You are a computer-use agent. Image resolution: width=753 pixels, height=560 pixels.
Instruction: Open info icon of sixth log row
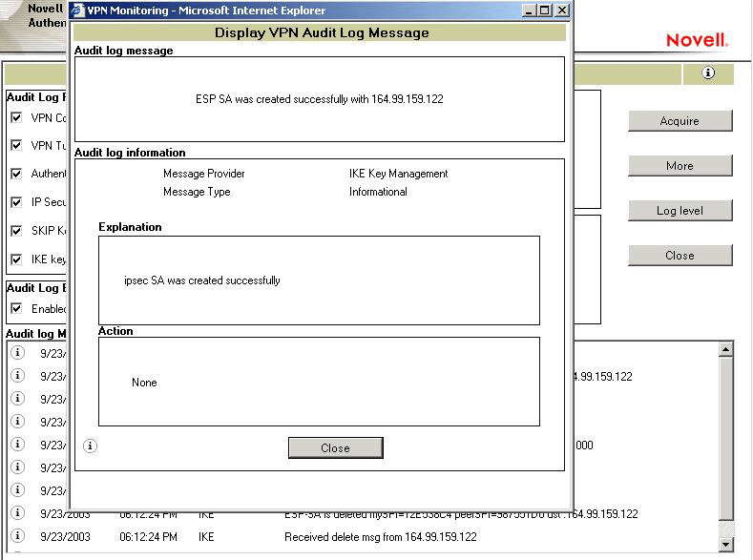coord(18,467)
